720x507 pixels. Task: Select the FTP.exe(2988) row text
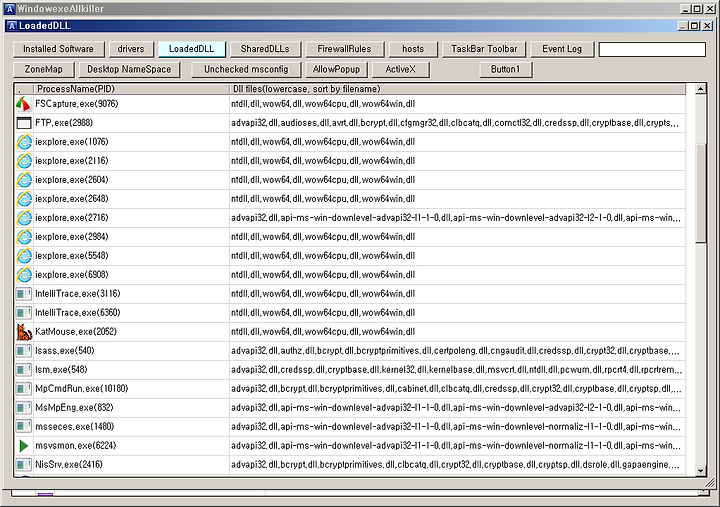[x=64, y=123]
